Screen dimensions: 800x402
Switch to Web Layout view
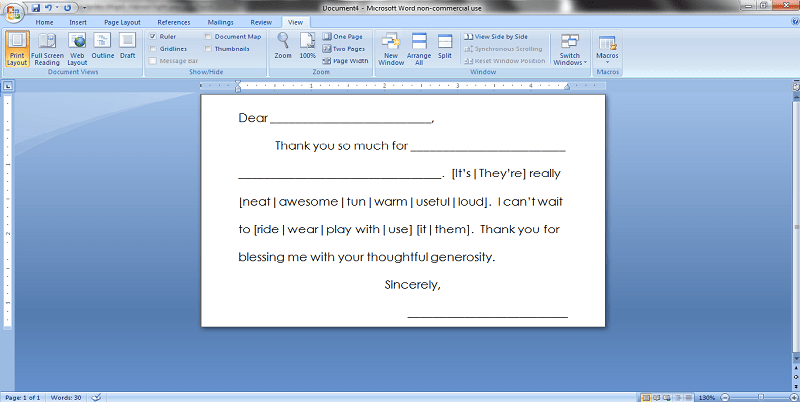[77, 48]
